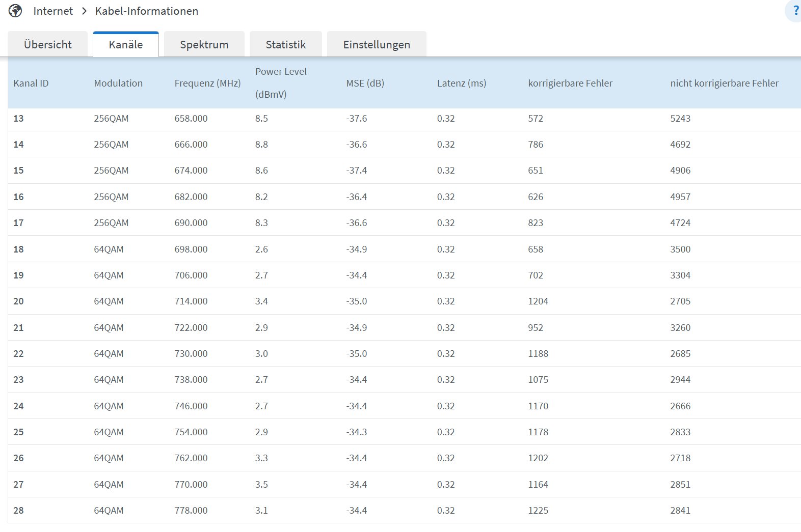Select channel ID 18 cell
The height and width of the screenshot is (532, 801).
coord(18,249)
